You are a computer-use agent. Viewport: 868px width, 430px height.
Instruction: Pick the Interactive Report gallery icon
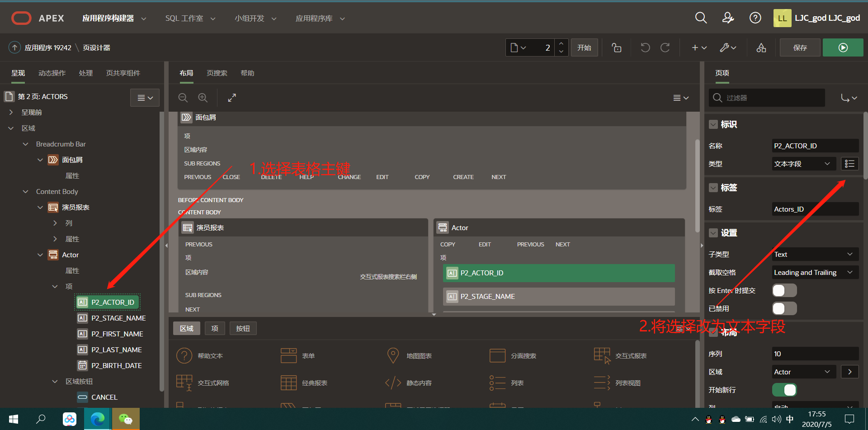pyautogui.click(x=602, y=356)
